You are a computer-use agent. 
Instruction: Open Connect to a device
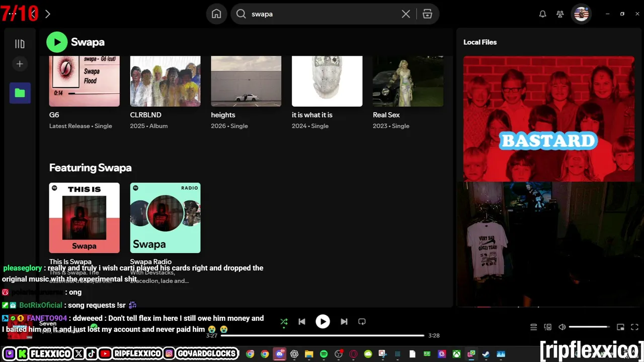(548, 327)
